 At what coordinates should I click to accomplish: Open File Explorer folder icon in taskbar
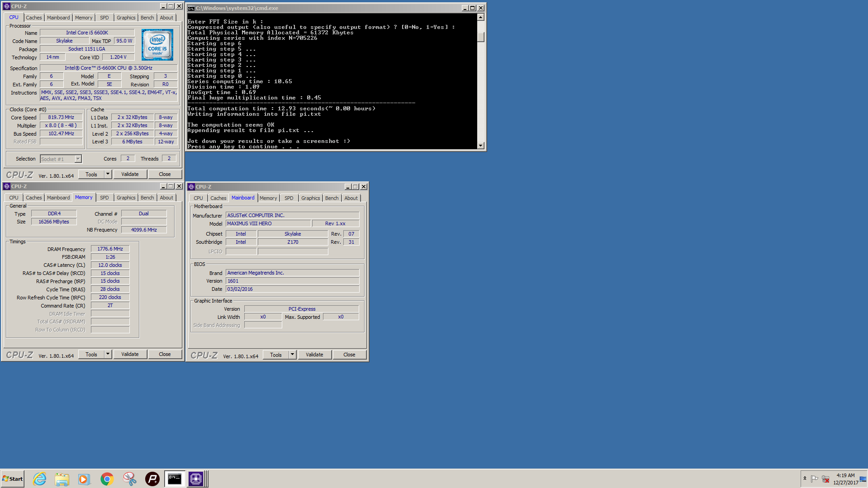click(62, 479)
